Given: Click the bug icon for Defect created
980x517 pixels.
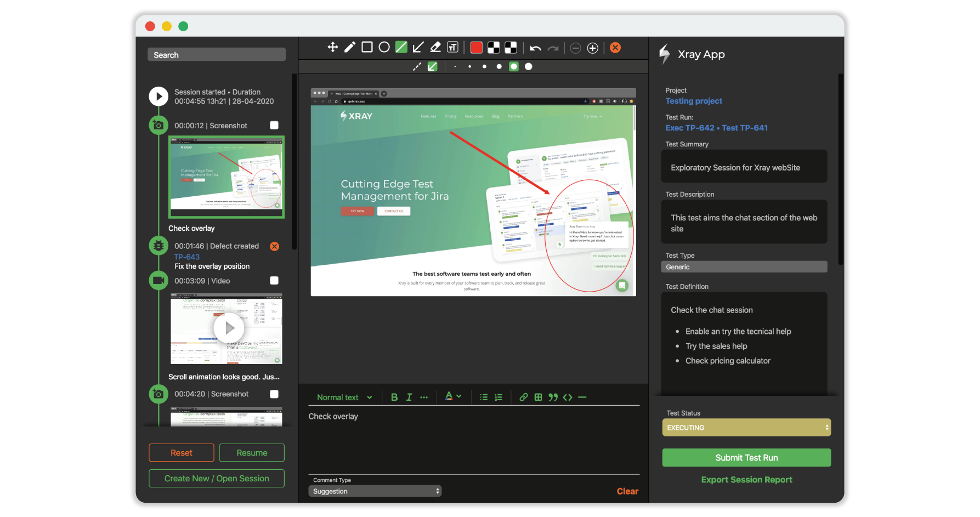Looking at the screenshot, I should (x=158, y=246).
